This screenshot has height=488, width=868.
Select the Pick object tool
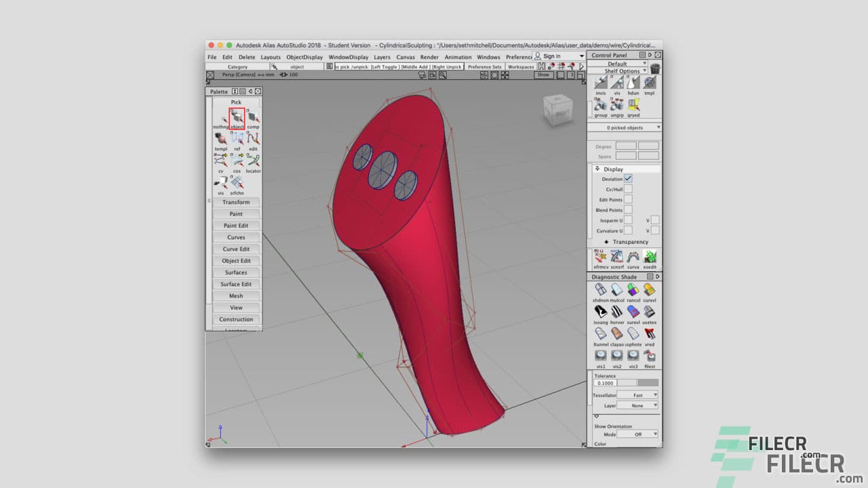[x=236, y=117]
